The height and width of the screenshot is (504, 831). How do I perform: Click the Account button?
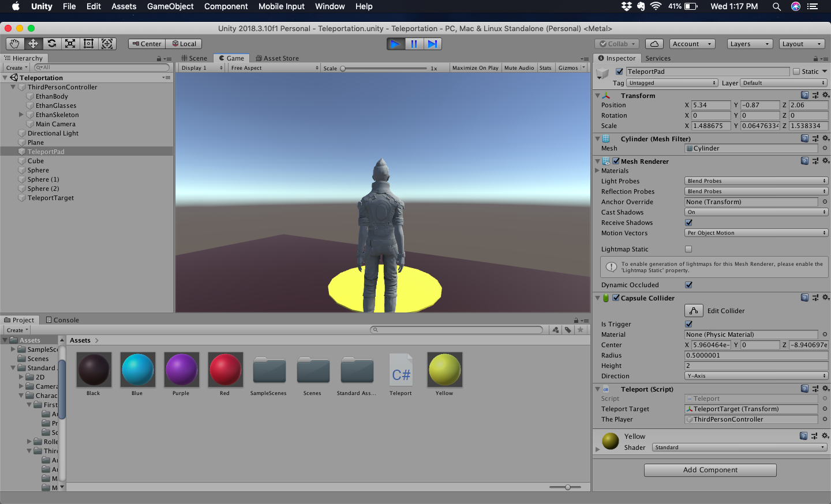[x=692, y=44]
